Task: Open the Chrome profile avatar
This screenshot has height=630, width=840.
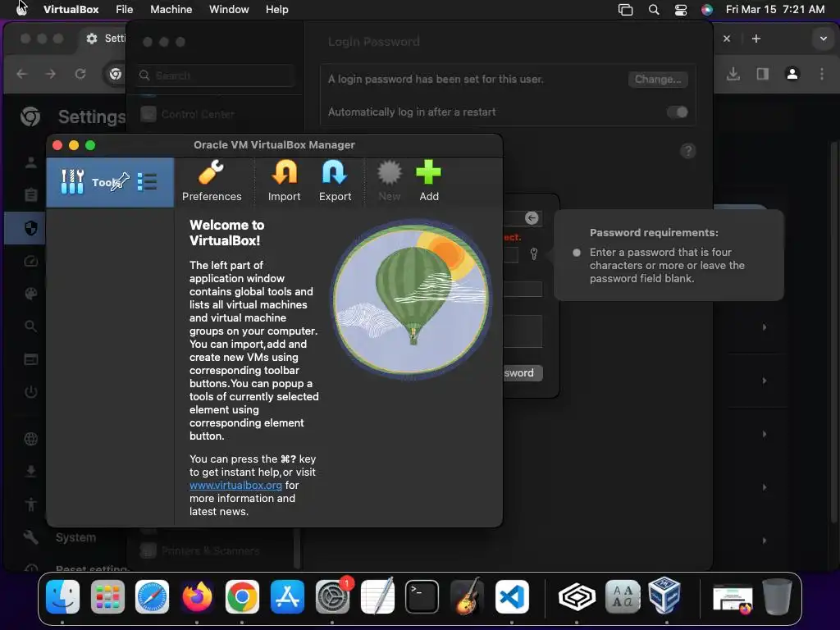Action: point(792,74)
